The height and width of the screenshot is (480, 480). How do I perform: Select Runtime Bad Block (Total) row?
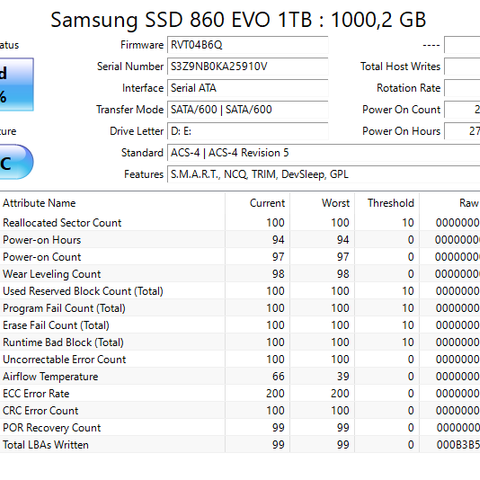click(240, 342)
